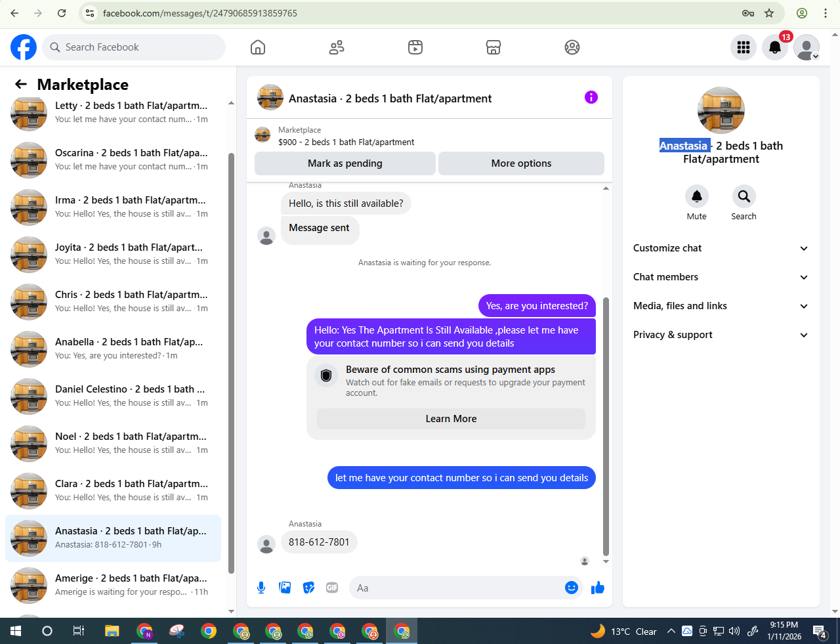Screen dimensions: 840x644
Task: Open the Facebook menu grid icon
Action: tap(744, 47)
